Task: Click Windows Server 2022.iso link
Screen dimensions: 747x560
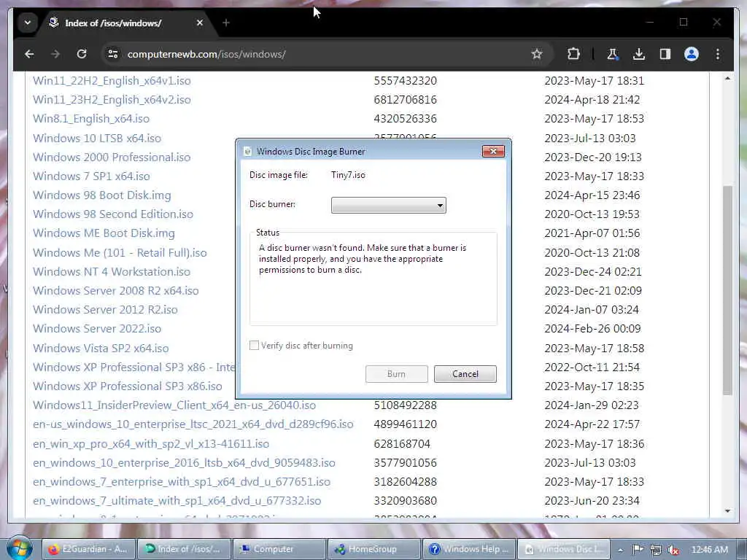Action: [97, 329]
